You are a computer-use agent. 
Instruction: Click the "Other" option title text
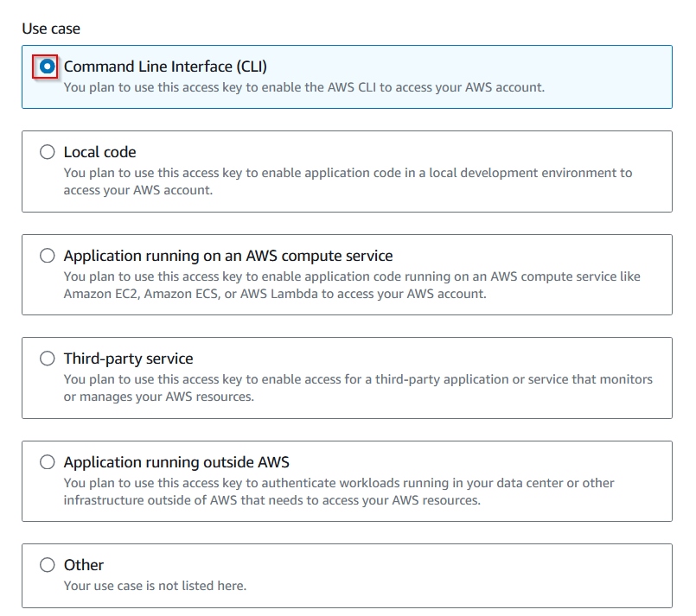[84, 565]
